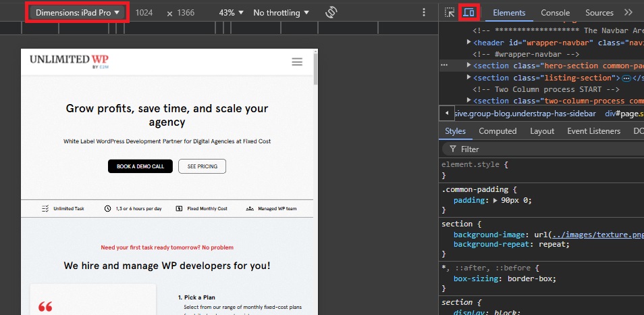Click the webpage vertical scrollbar thumb

(315, 69)
